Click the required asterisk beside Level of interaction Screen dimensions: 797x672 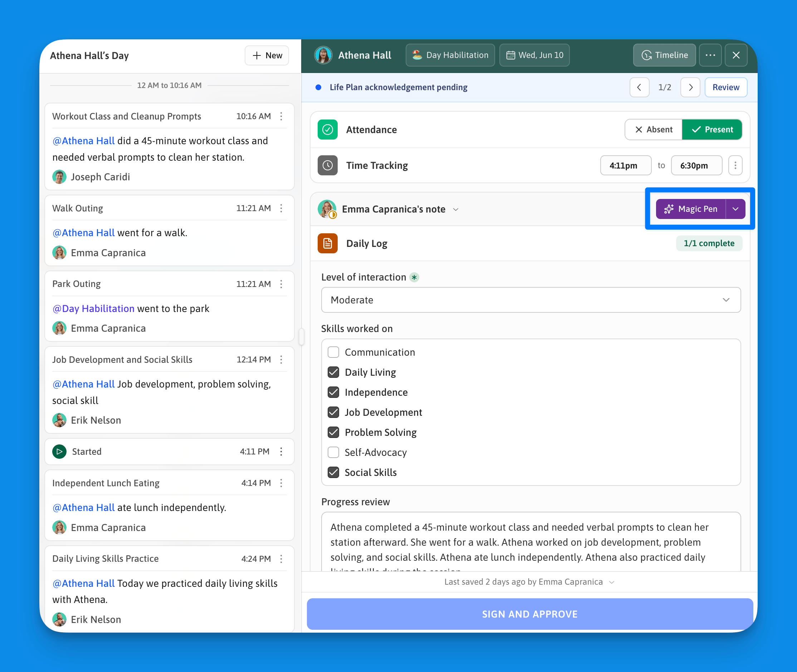point(414,277)
